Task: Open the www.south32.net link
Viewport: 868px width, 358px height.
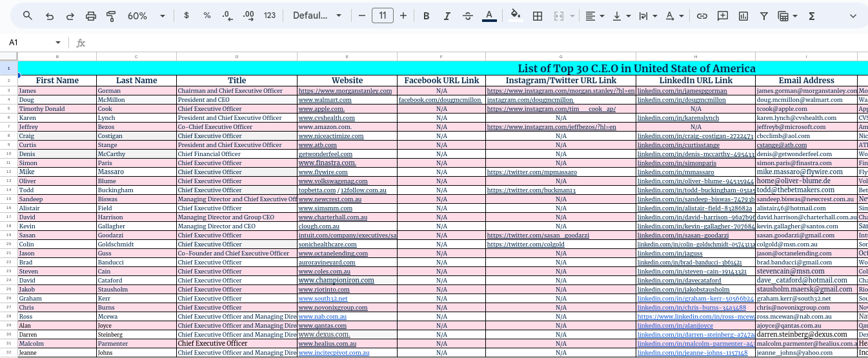Action: coord(323,299)
